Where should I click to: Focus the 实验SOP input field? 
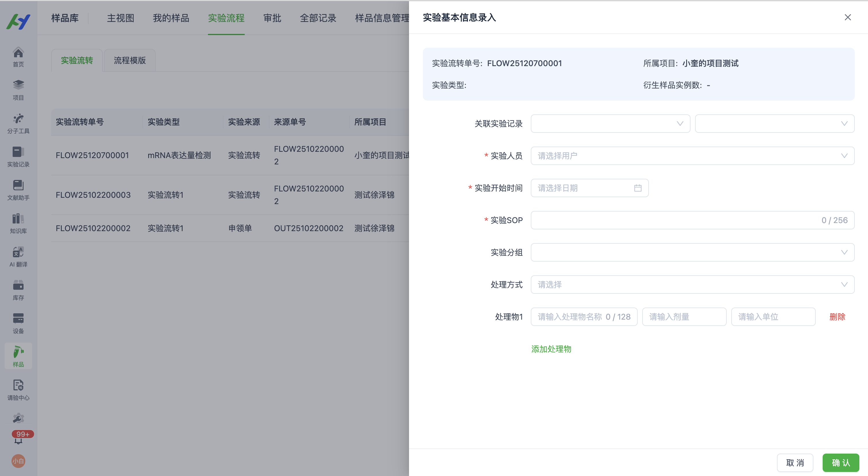[674, 220]
